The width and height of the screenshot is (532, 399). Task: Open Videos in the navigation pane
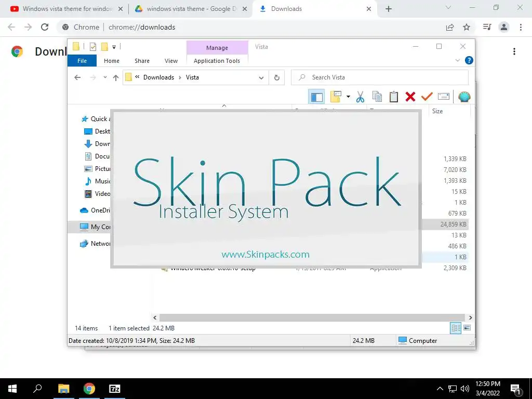tap(97, 194)
